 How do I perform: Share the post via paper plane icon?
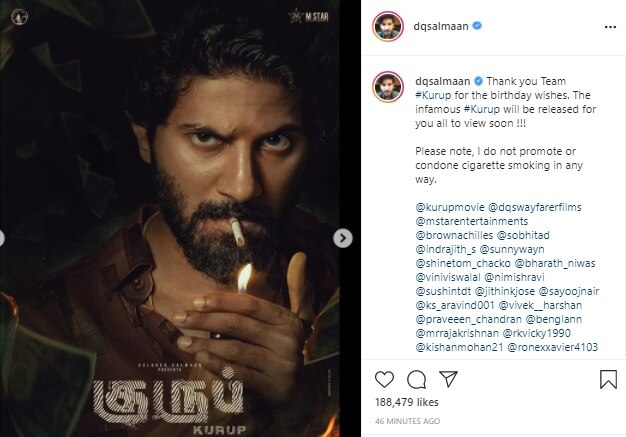[447, 380]
